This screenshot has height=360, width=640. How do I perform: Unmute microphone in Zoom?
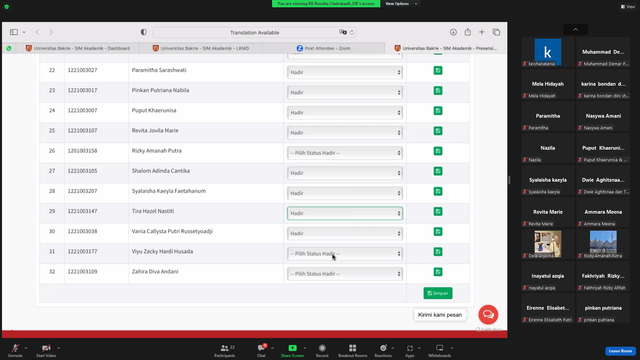click(x=15, y=350)
